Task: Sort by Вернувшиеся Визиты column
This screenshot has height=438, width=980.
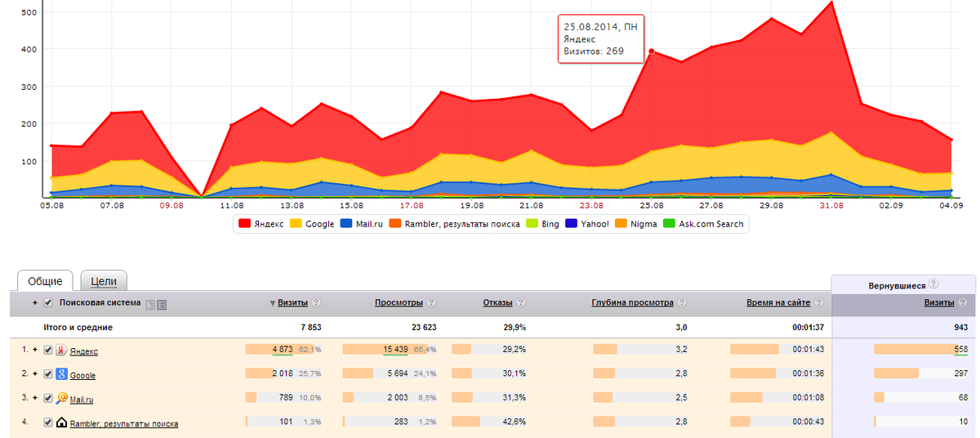Action: tap(939, 302)
